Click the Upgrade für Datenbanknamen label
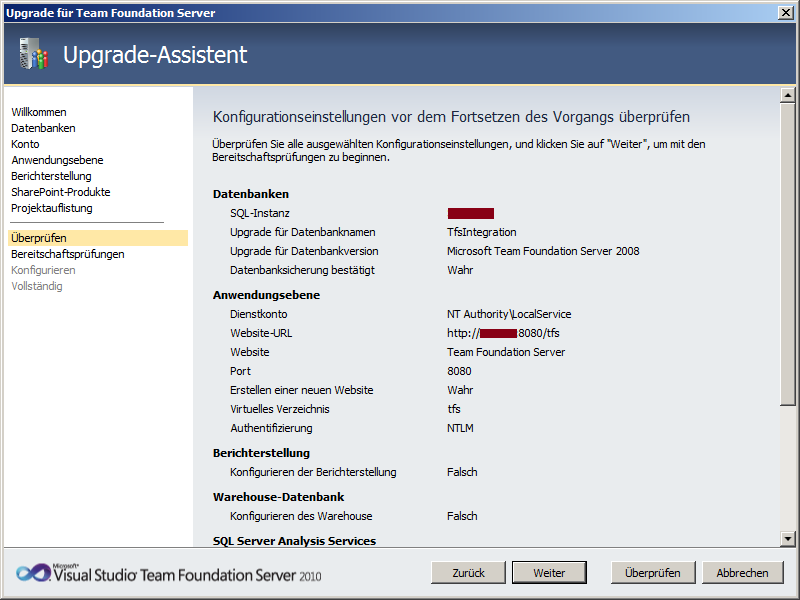This screenshot has height=600, width=800. (303, 232)
